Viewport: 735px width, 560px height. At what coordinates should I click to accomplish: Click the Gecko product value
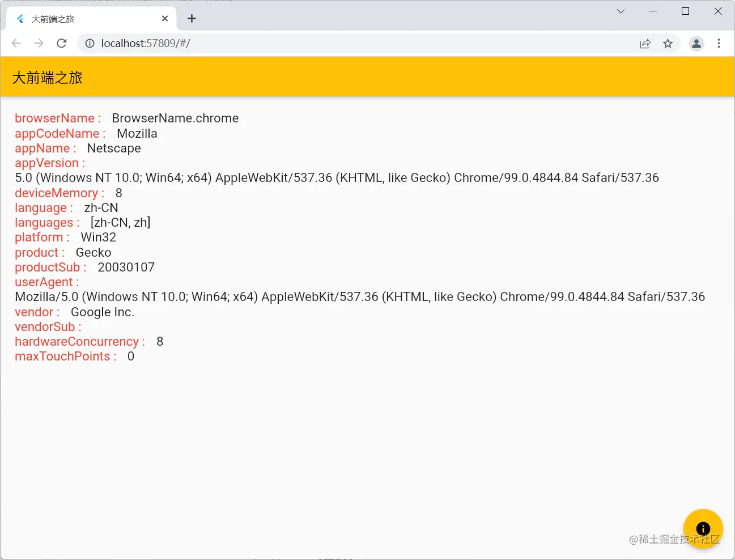tap(94, 252)
